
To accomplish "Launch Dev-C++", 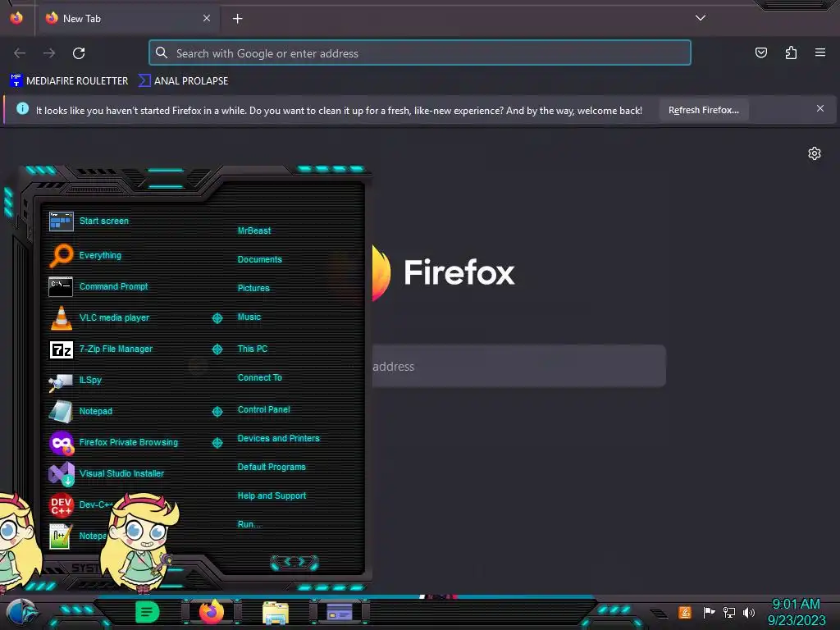I will [x=80, y=504].
